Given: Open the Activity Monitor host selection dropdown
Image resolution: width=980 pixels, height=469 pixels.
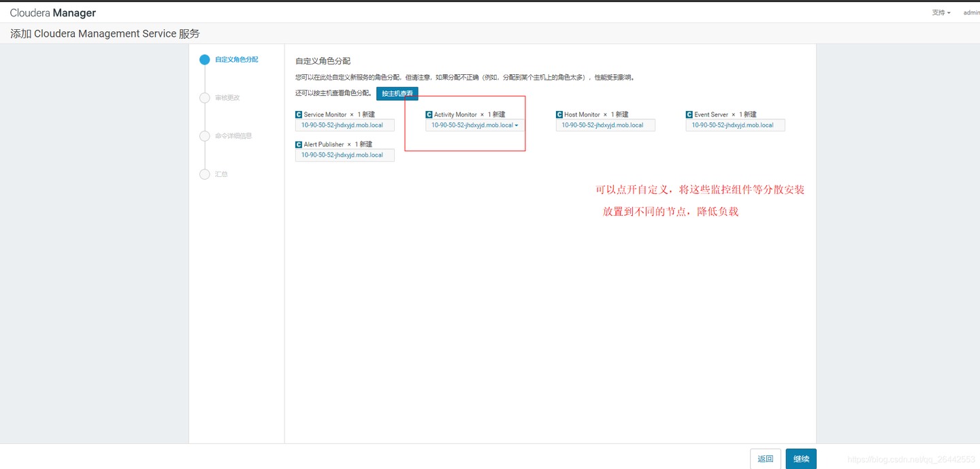Looking at the screenshot, I should 515,125.
